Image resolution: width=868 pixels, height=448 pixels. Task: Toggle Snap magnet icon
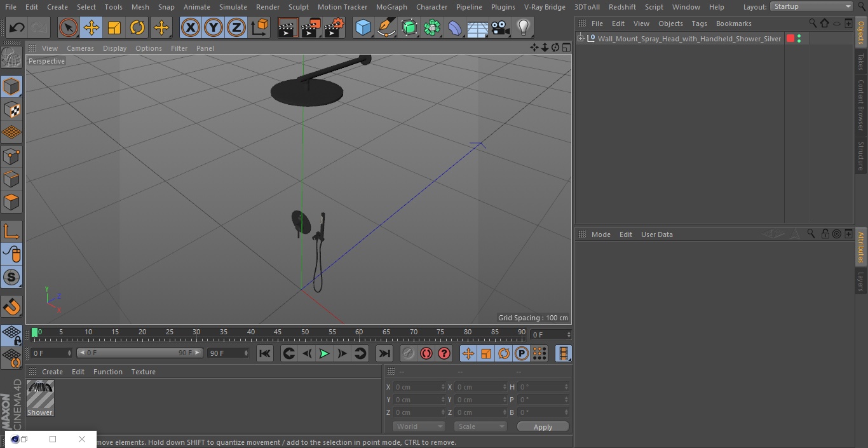point(11,307)
